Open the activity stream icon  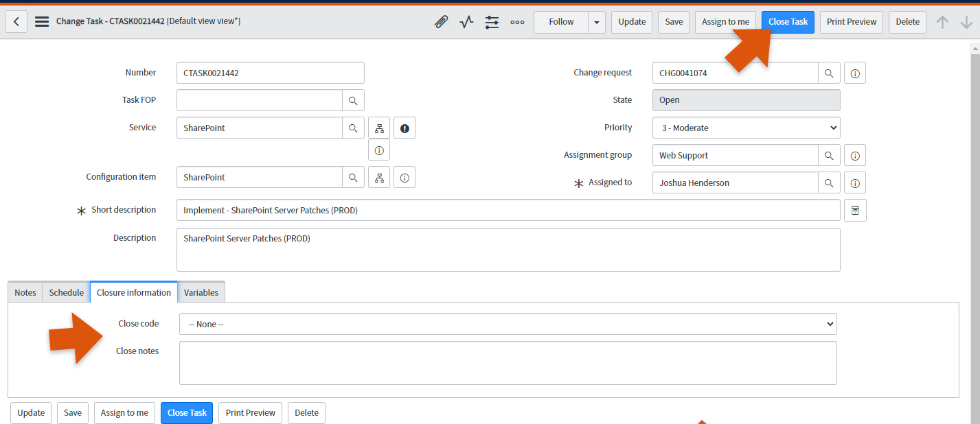[467, 22]
